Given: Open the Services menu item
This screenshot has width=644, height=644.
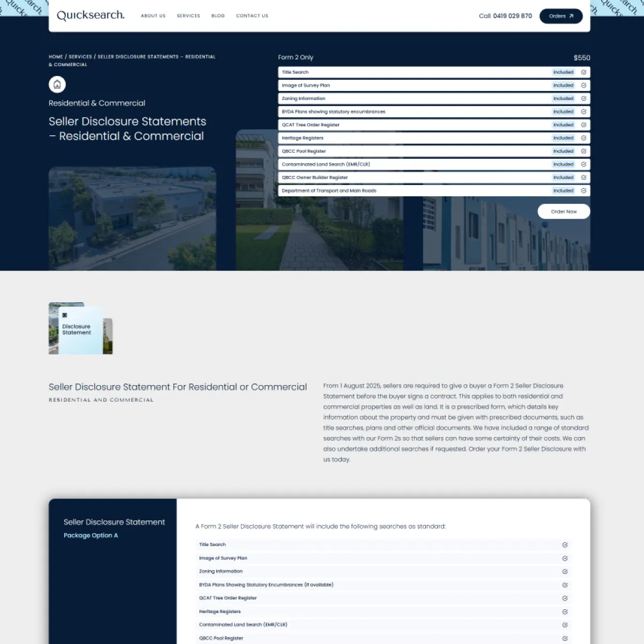Looking at the screenshot, I should (188, 16).
